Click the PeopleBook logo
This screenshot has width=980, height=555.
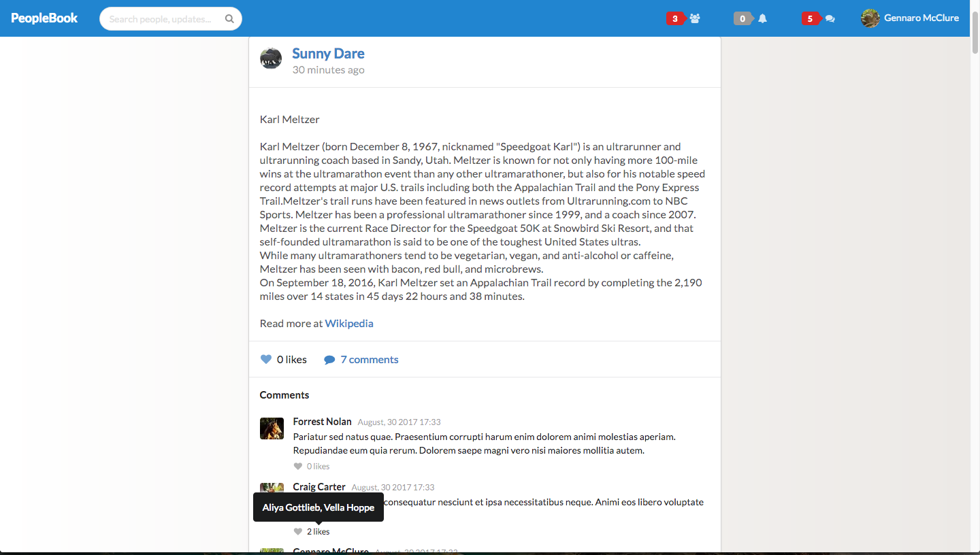tap(44, 18)
